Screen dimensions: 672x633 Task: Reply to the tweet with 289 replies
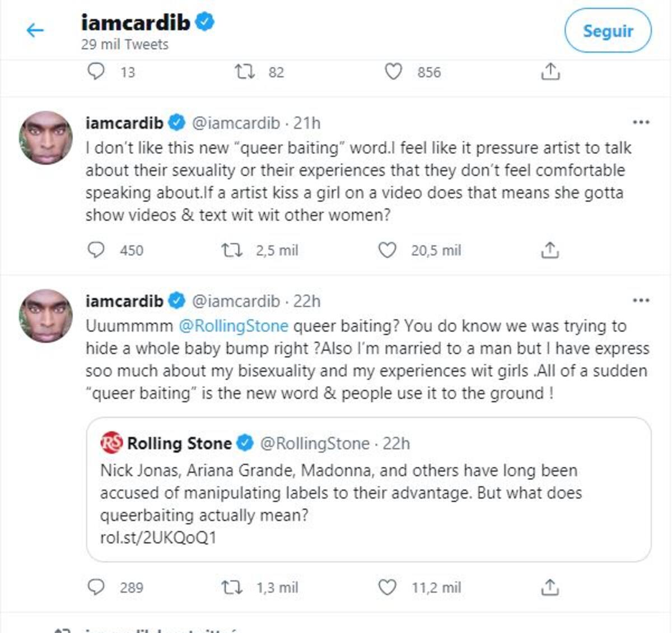[96, 587]
